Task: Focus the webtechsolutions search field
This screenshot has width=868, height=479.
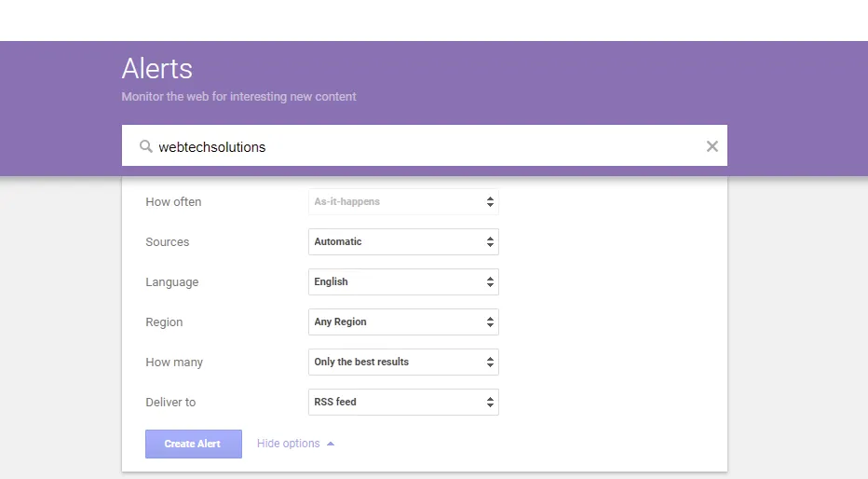Action: (425, 145)
